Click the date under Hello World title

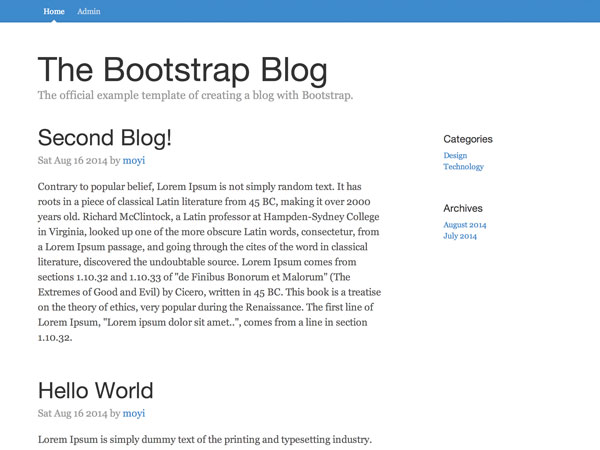pyautogui.click(x=72, y=413)
